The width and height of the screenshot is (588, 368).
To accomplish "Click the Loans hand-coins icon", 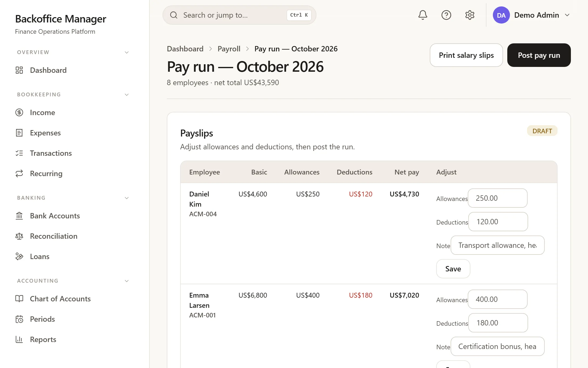I will (x=19, y=256).
